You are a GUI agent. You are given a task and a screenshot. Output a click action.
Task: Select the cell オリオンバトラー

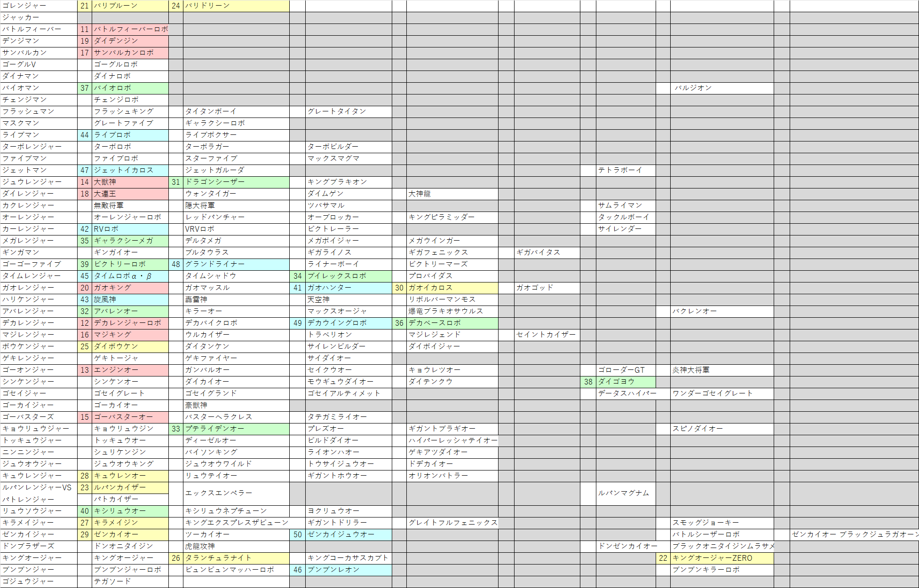pyautogui.click(x=452, y=476)
